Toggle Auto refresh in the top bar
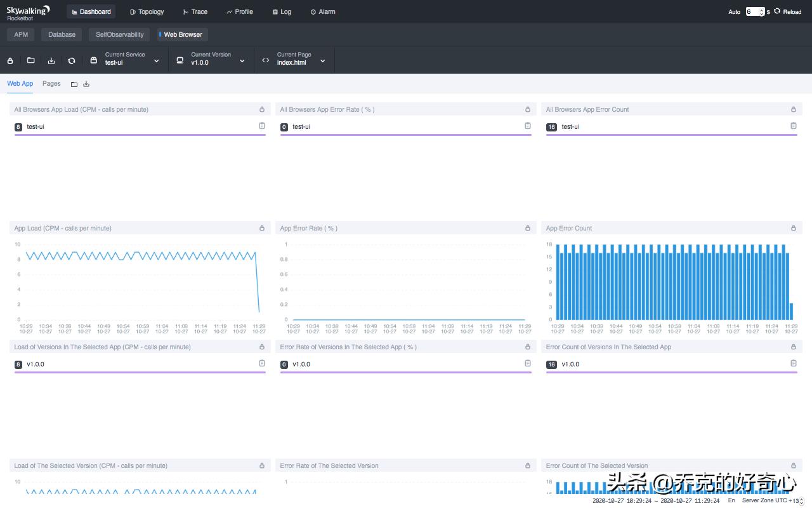 click(734, 12)
